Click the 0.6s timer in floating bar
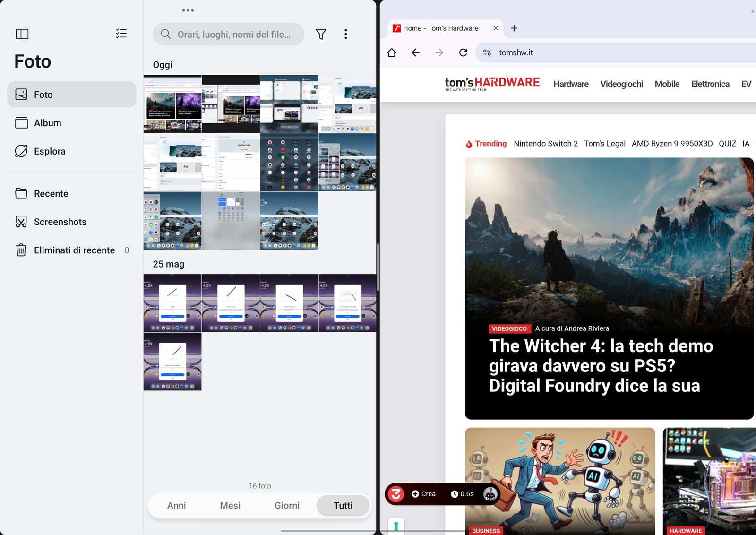756x535 pixels. point(462,494)
